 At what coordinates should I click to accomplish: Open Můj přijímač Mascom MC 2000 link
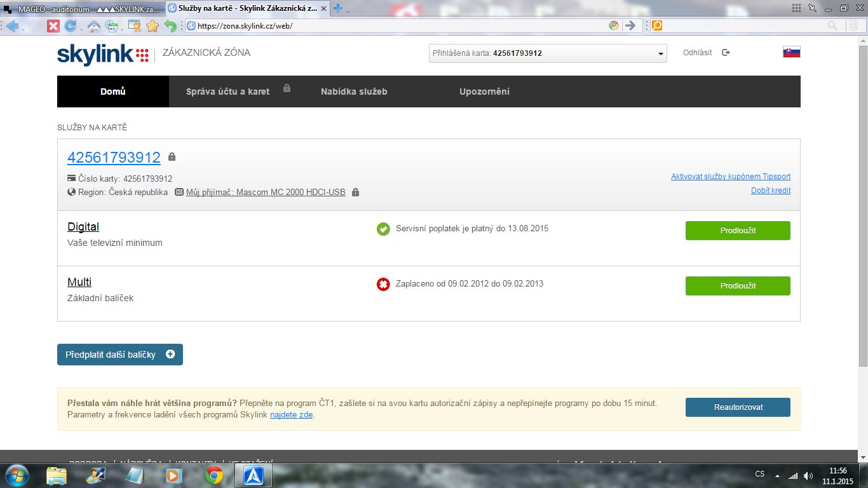tap(266, 192)
